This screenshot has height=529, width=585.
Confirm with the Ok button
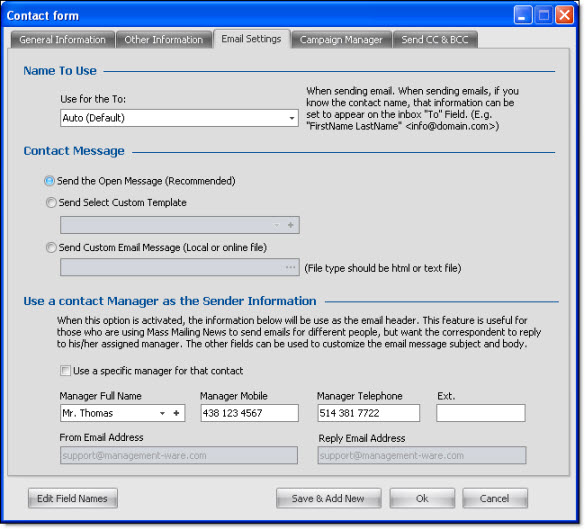422,498
